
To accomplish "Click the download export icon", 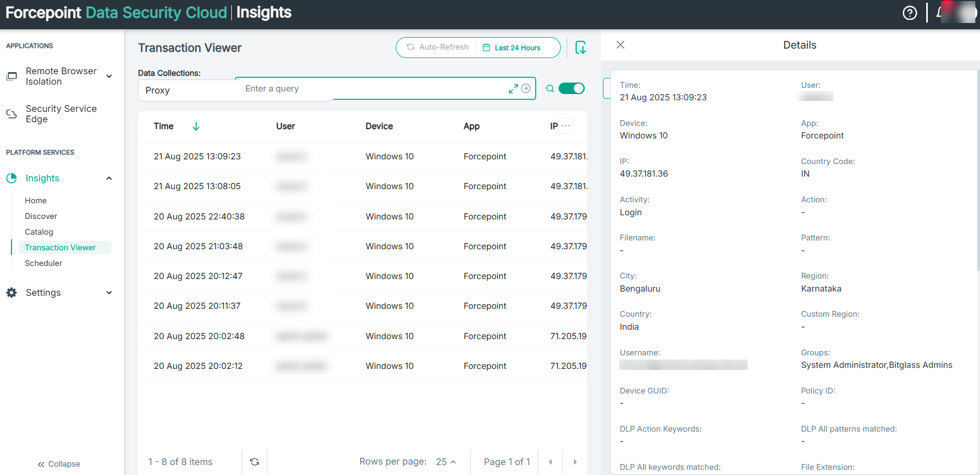I will coord(580,48).
